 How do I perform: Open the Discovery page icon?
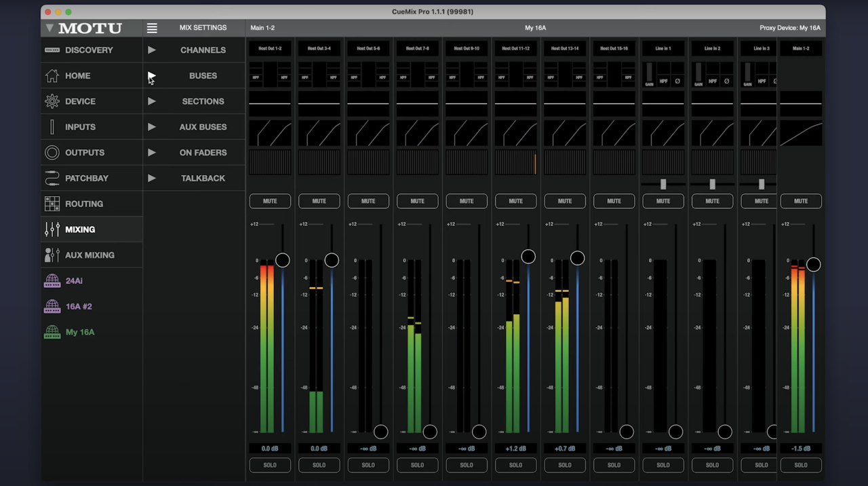[52, 50]
